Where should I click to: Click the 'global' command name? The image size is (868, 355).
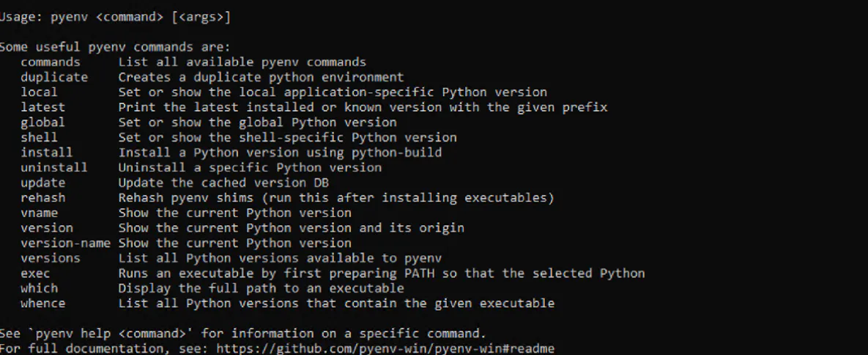(42, 122)
